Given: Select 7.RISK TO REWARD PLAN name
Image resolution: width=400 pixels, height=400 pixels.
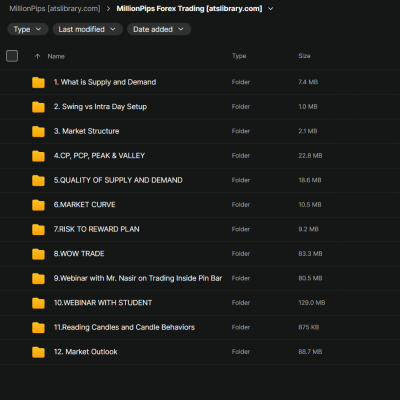Looking at the screenshot, I should [x=97, y=229].
